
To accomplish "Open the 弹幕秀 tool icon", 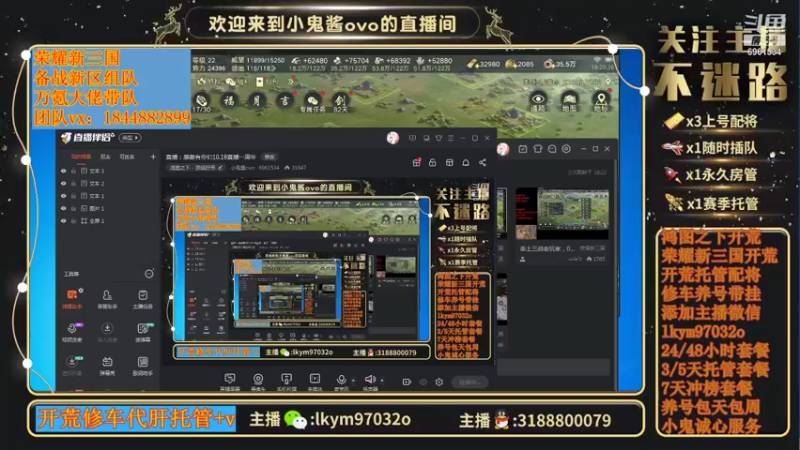I will [107, 365].
